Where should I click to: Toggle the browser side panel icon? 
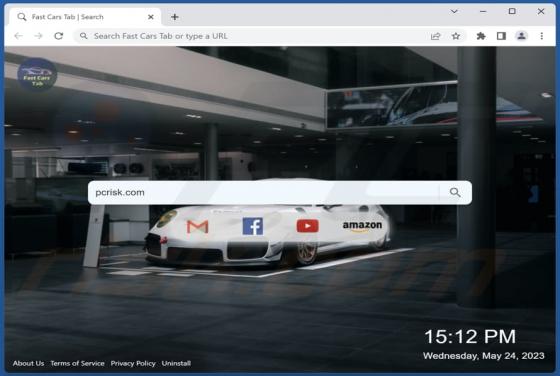pos(501,36)
